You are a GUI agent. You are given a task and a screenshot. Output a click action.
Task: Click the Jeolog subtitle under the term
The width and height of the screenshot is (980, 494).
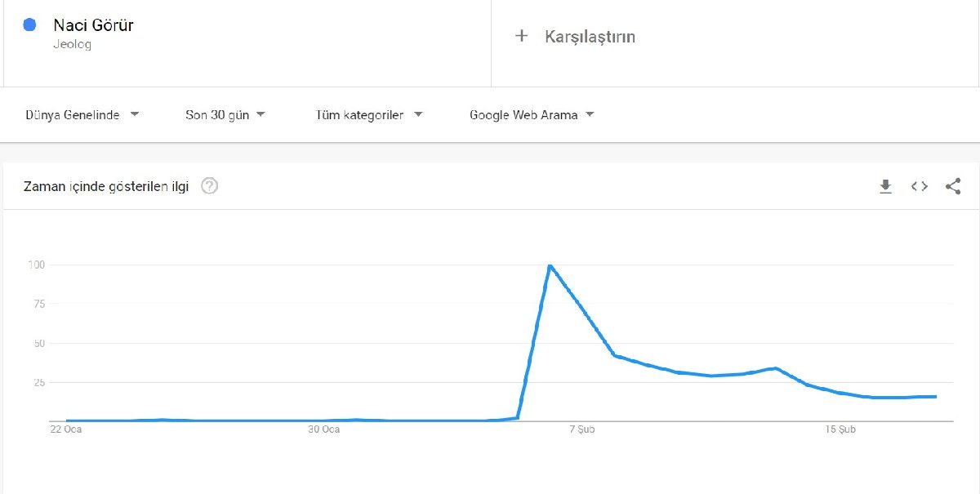(72, 45)
